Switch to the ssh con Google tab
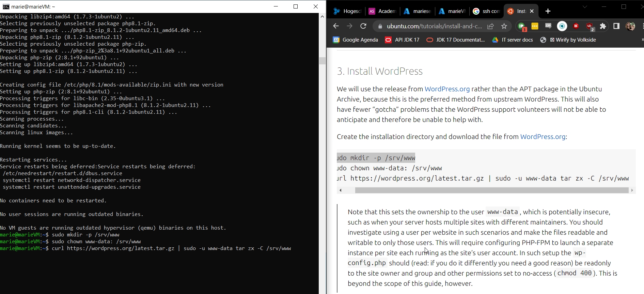The height and width of the screenshot is (294, 644). point(486,11)
